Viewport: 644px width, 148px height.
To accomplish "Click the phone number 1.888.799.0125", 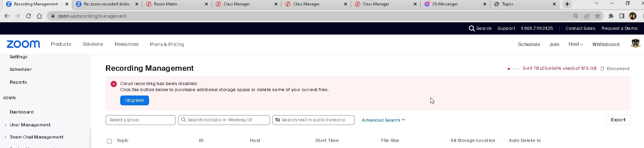I will click(x=537, y=28).
